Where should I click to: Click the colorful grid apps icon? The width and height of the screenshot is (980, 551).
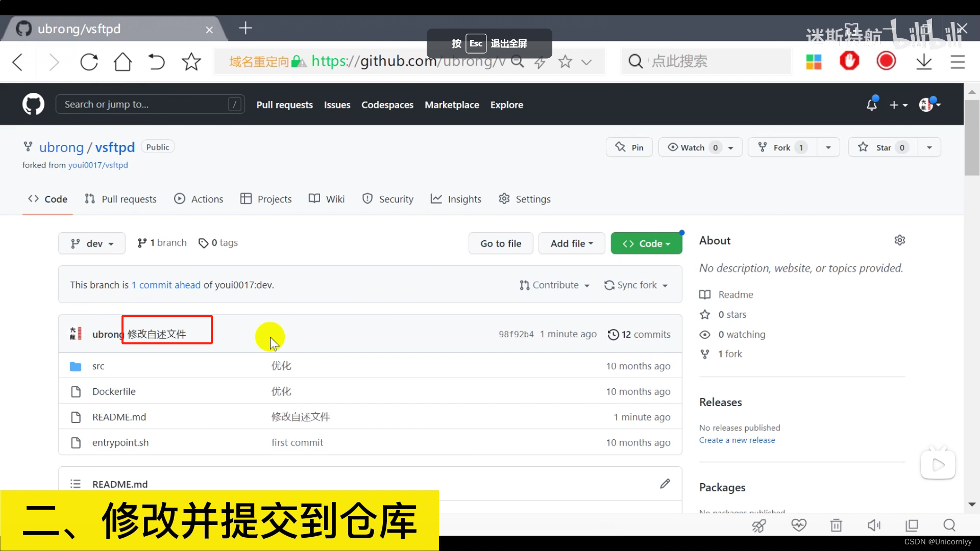814,62
